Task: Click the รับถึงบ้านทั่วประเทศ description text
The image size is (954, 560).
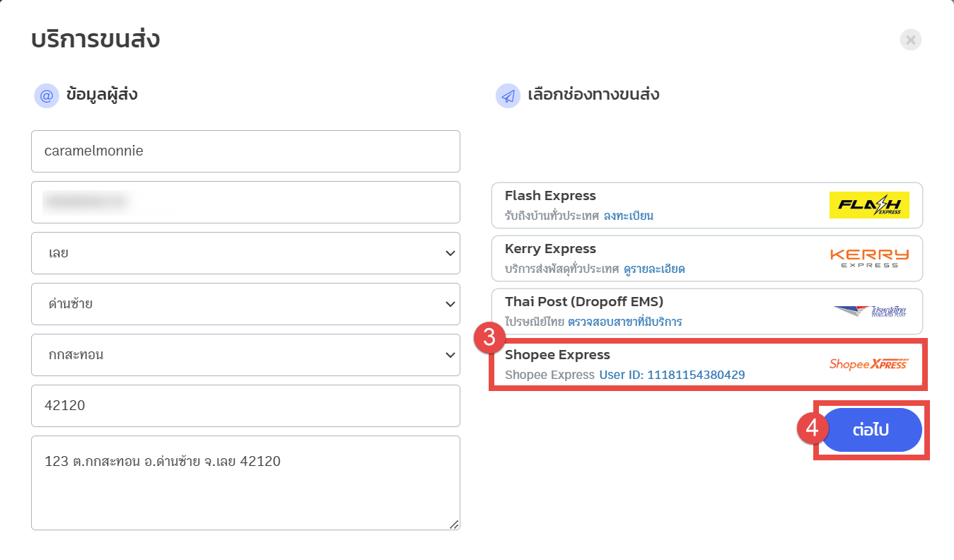Action: [552, 216]
